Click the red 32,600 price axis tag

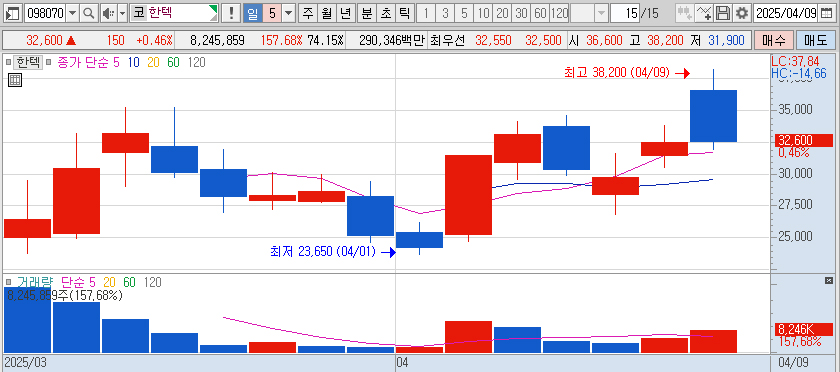click(x=803, y=140)
